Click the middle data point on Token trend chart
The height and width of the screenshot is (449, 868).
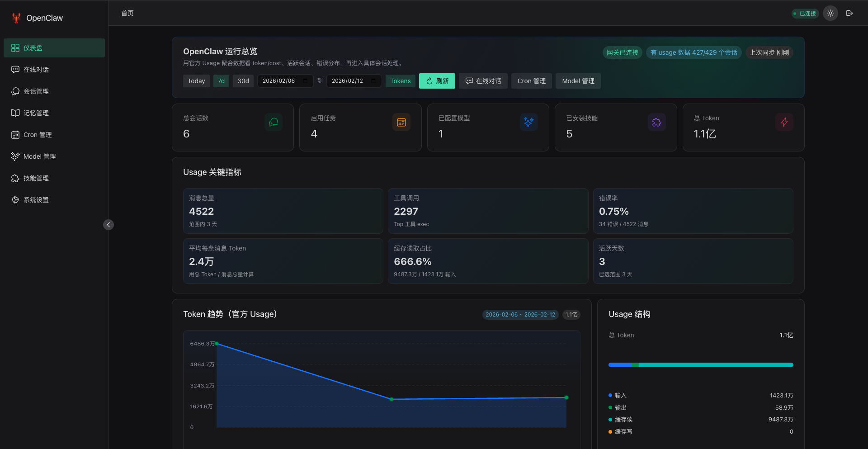392,399
